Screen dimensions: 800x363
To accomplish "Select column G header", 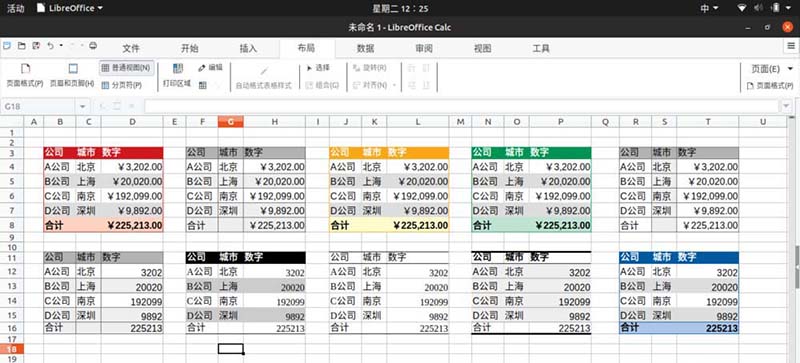I will (x=231, y=122).
